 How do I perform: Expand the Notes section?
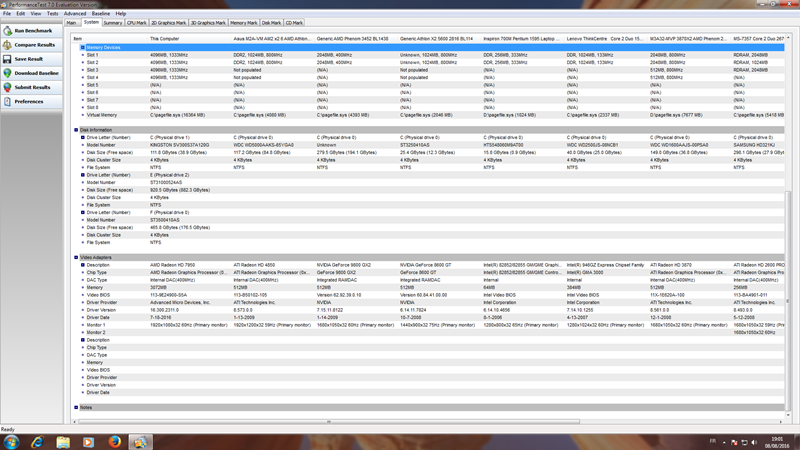click(76, 408)
